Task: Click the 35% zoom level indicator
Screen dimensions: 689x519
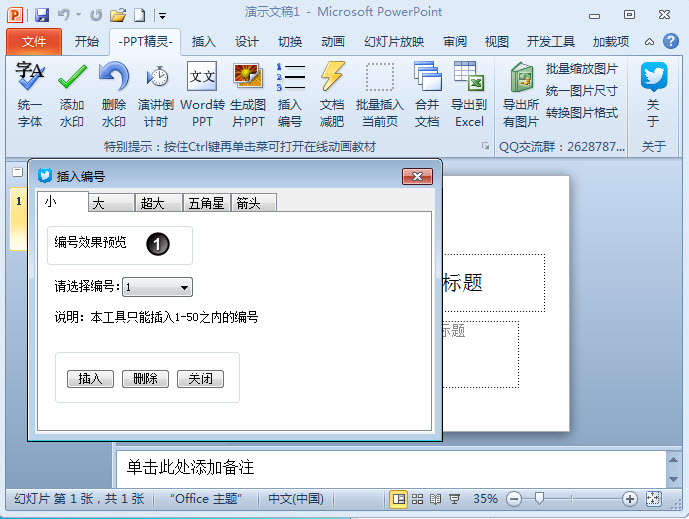Action: 485,499
